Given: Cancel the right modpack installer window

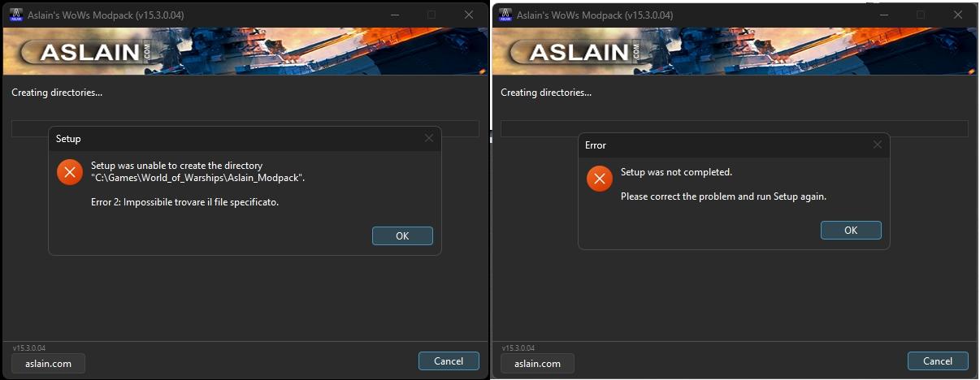Looking at the screenshot, I should [x=938, y=361].
